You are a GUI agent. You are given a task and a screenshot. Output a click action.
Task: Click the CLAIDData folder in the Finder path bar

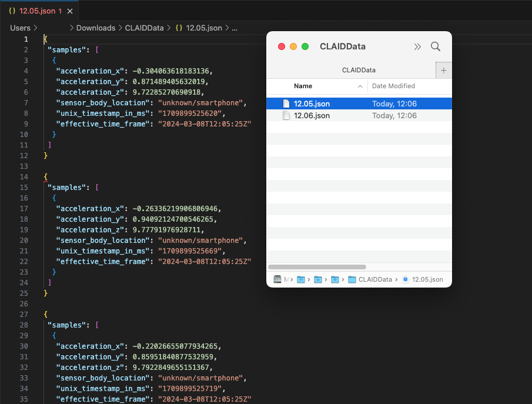tap(370, 279)
